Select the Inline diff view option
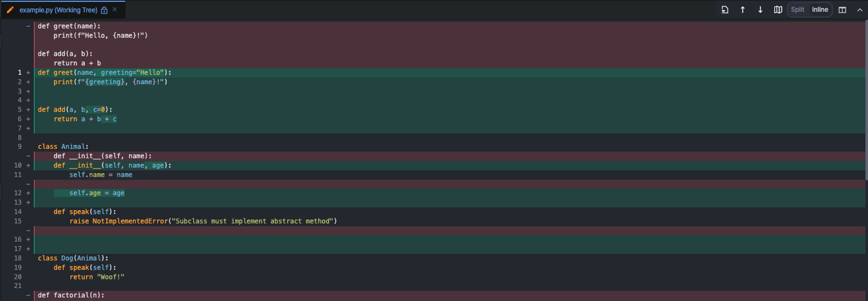 [x=820, y=10]
